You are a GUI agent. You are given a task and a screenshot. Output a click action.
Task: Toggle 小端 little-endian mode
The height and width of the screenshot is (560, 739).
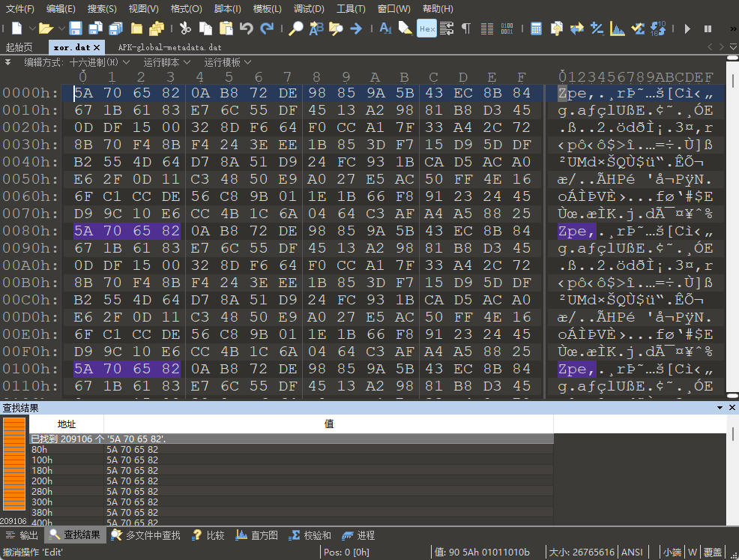tap(673, 551)
